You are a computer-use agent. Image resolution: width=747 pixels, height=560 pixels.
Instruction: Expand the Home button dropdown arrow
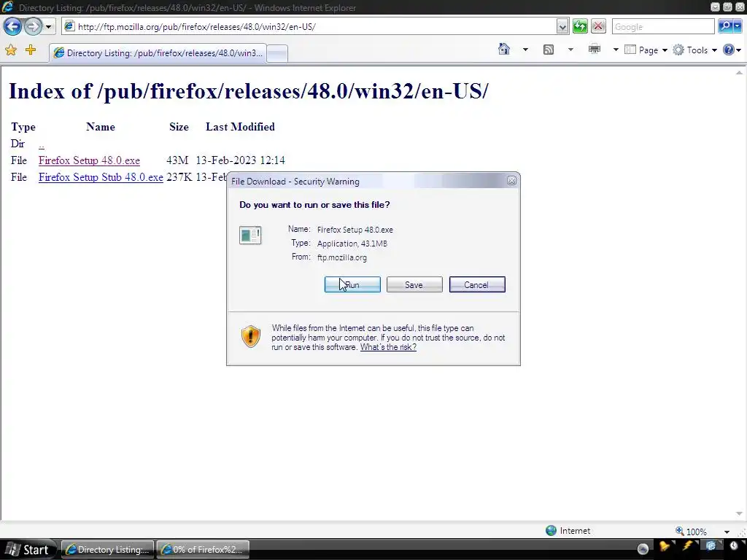(525, 50)
